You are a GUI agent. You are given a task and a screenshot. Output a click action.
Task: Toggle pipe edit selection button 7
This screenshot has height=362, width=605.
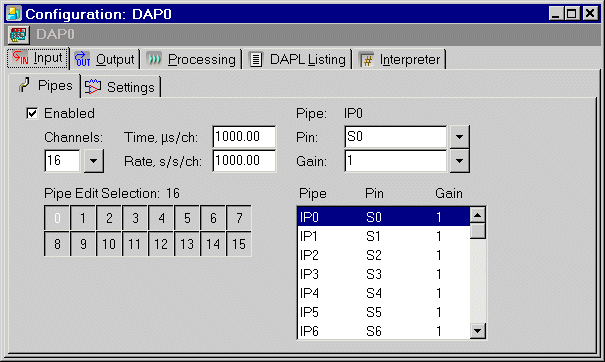point(239,218)
